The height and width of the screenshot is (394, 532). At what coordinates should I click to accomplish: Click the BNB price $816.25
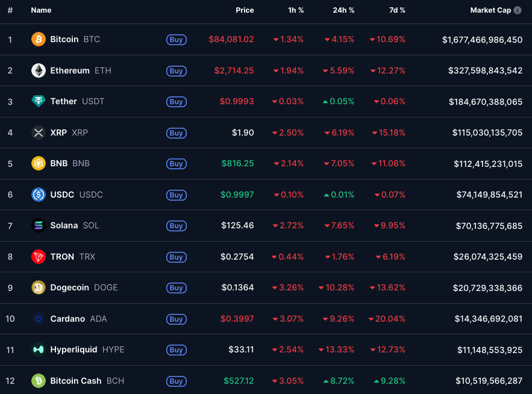[237, 163]
